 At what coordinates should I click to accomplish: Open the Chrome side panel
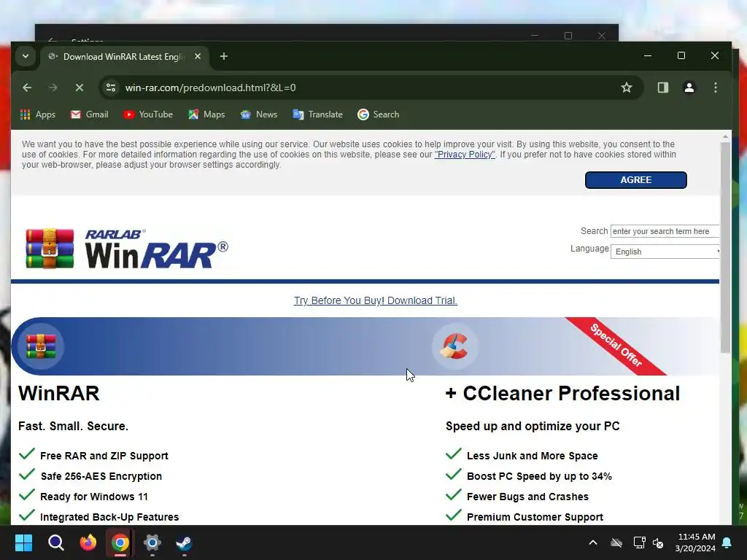click(662, 87)
